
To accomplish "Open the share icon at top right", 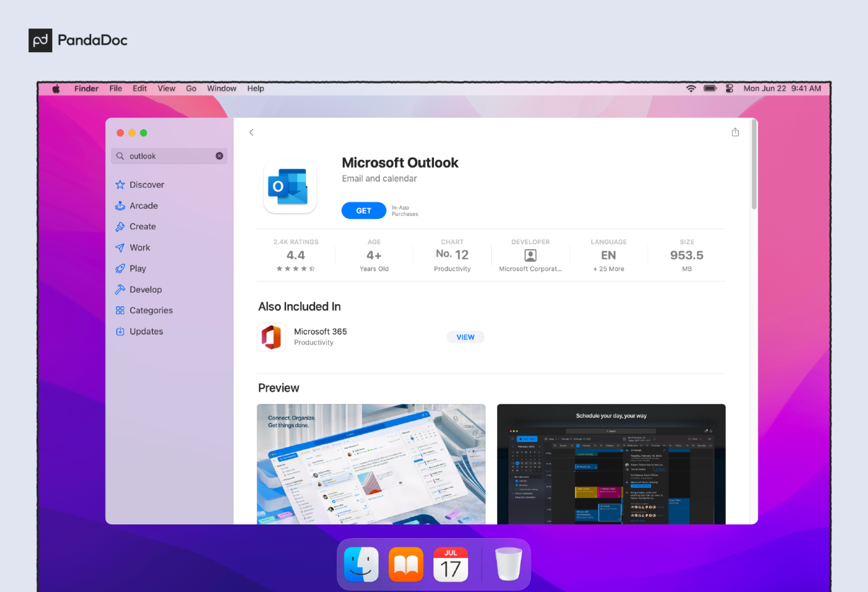I will coord(735,132).
